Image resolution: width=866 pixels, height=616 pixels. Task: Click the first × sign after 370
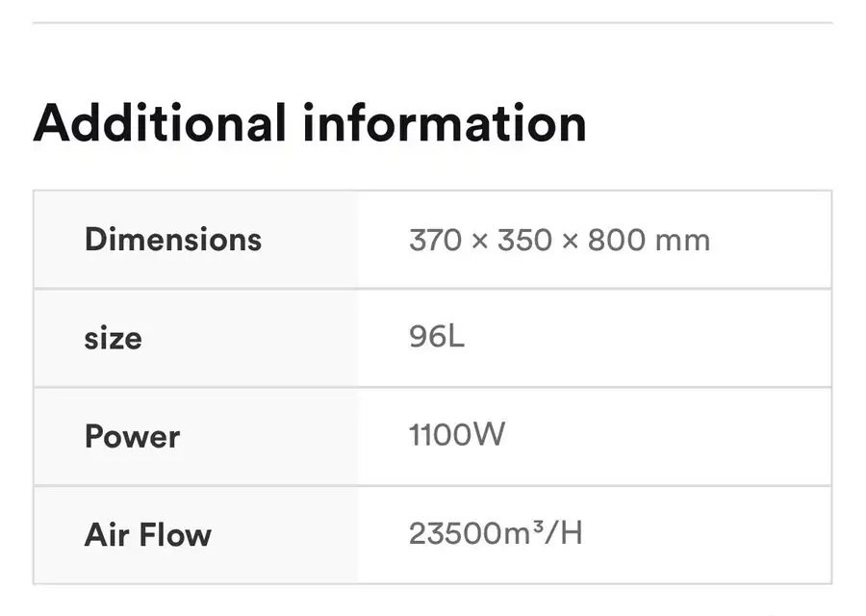[x=478, y=241]
